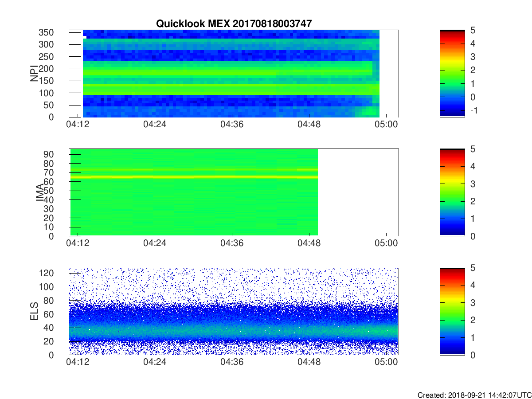Click the yellow band near 65 in the IMA plot

194,177
